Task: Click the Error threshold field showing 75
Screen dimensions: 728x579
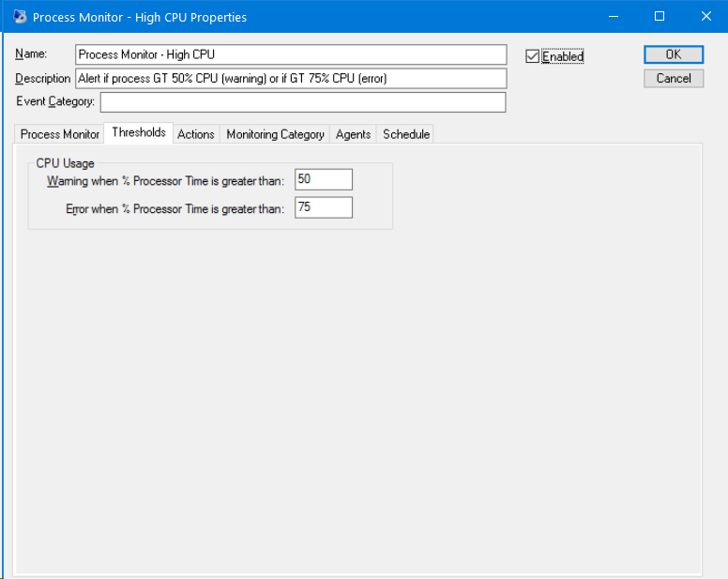Action: click(x=324, y=207)
